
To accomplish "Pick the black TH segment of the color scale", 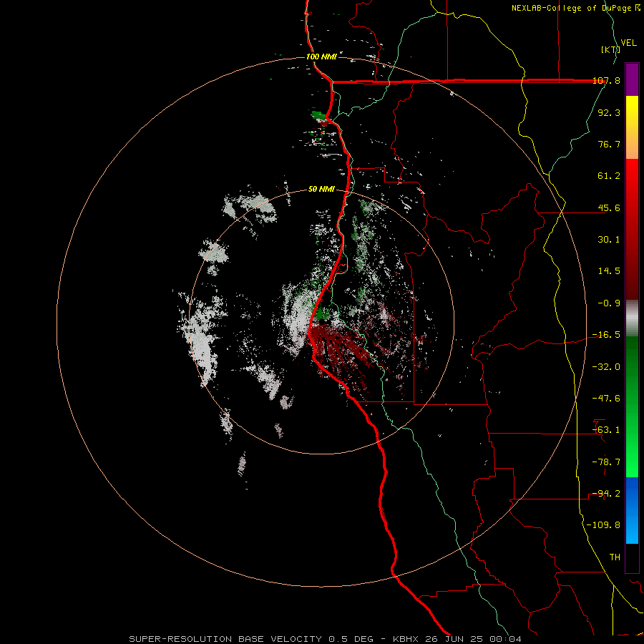I will (632, 558).
